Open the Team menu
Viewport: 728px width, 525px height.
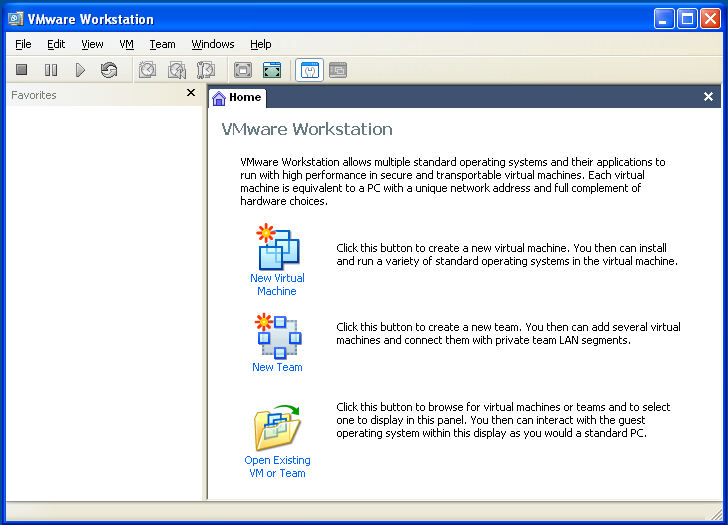pos(162,45)
